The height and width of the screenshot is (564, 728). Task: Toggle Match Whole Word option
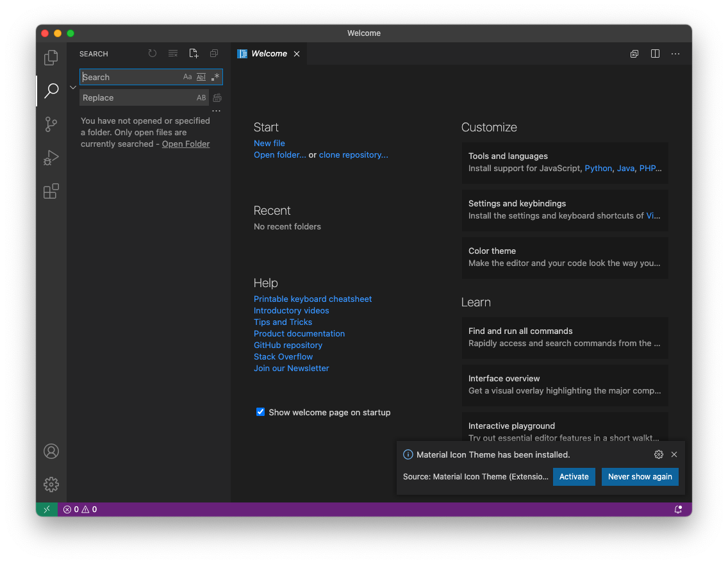click(x=201, y=77)
